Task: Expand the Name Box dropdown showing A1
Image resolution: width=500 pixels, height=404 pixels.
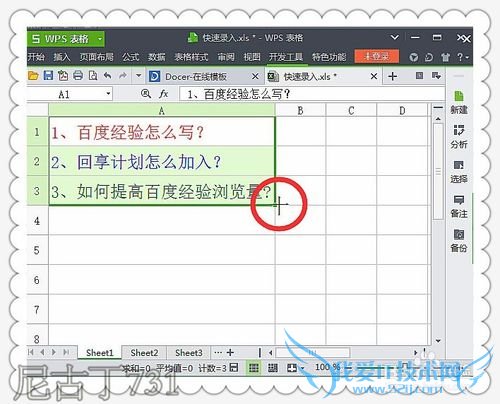Action: click(x=108, y=94)
